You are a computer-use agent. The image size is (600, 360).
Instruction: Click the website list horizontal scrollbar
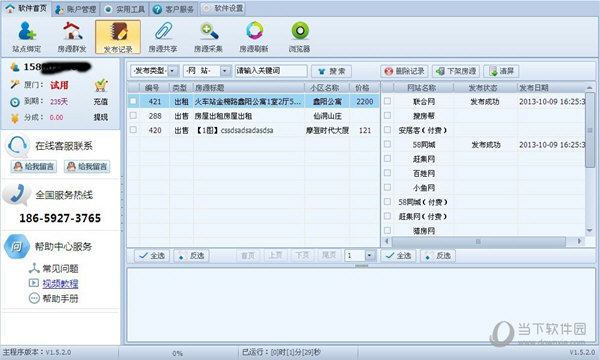[x=479, y=241]
